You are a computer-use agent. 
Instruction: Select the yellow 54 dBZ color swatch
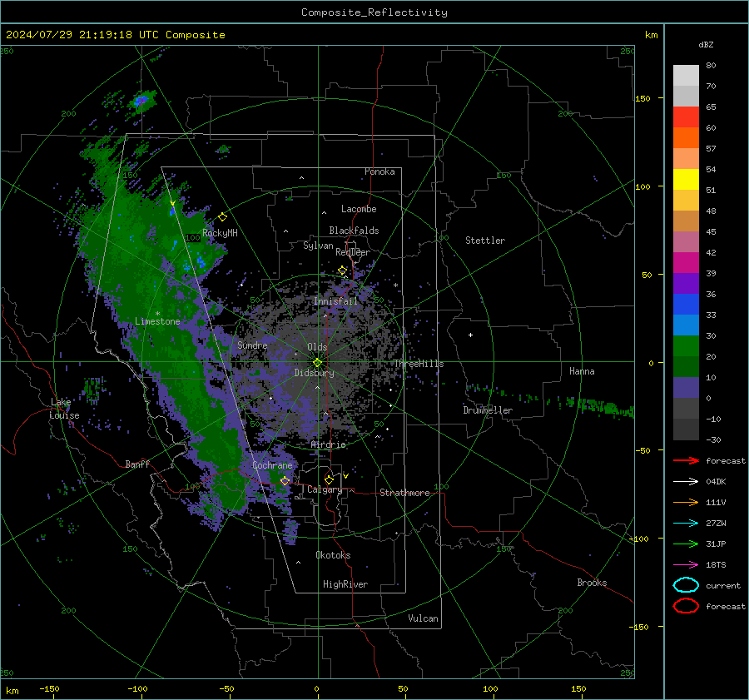pyautogui.click(x=686, y=179)
